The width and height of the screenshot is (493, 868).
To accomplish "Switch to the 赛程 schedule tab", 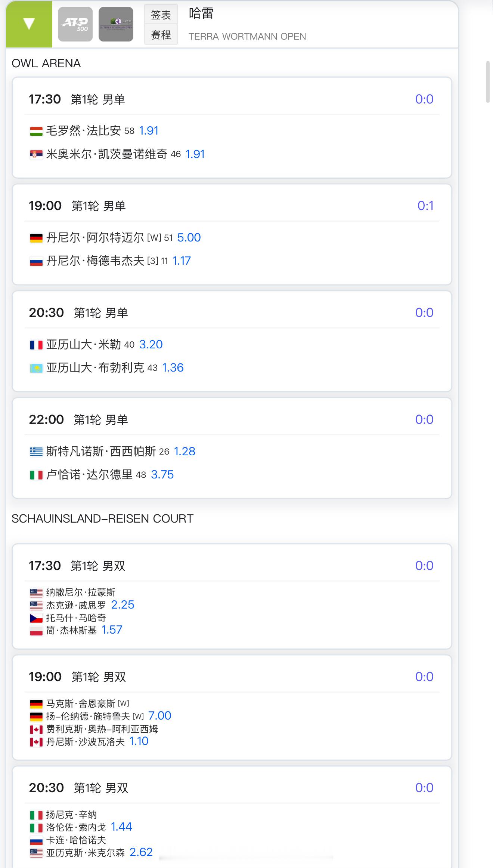I will click(161, 35).
